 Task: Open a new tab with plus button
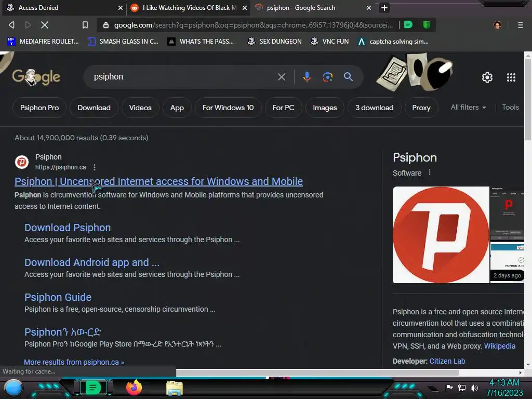[x=384, y=7]
